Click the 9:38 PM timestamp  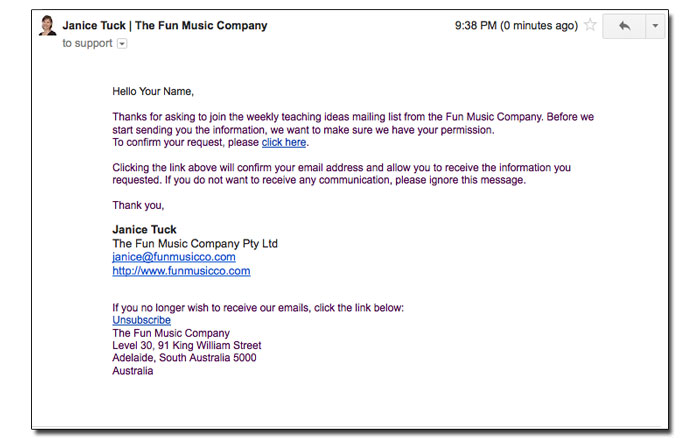516,25
